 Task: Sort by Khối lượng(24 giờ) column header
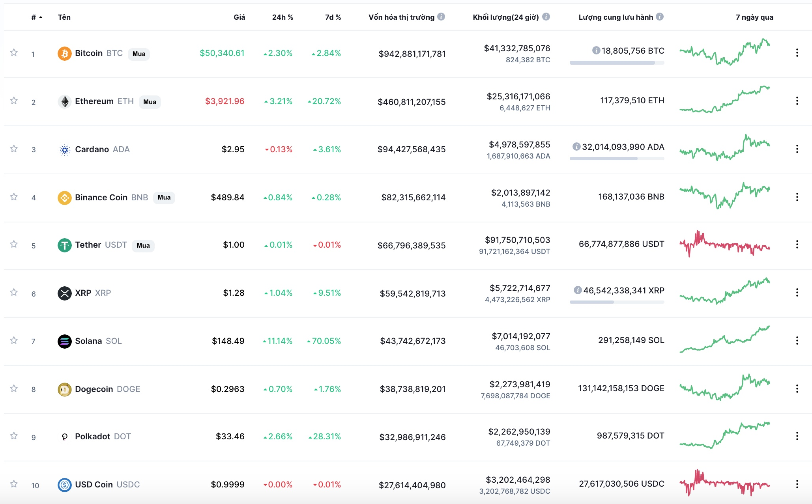click(505, 17)
